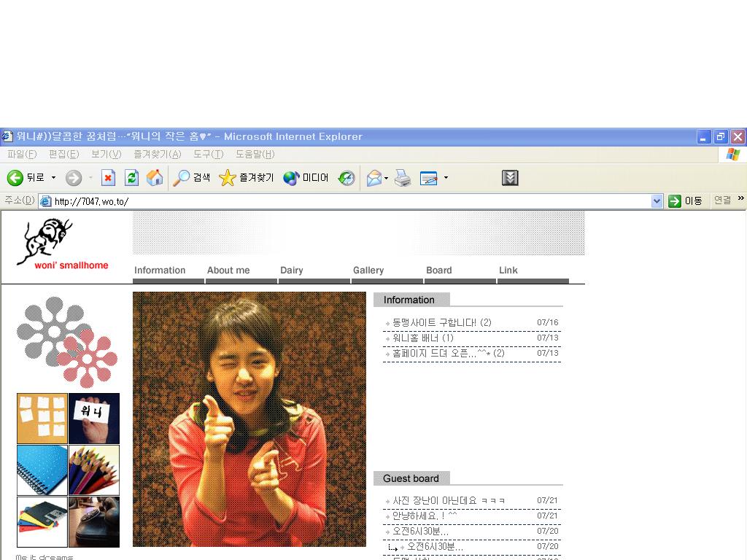Open the 도구(T) Tools menu
The image size is (747, 560).
coord(208,154)
